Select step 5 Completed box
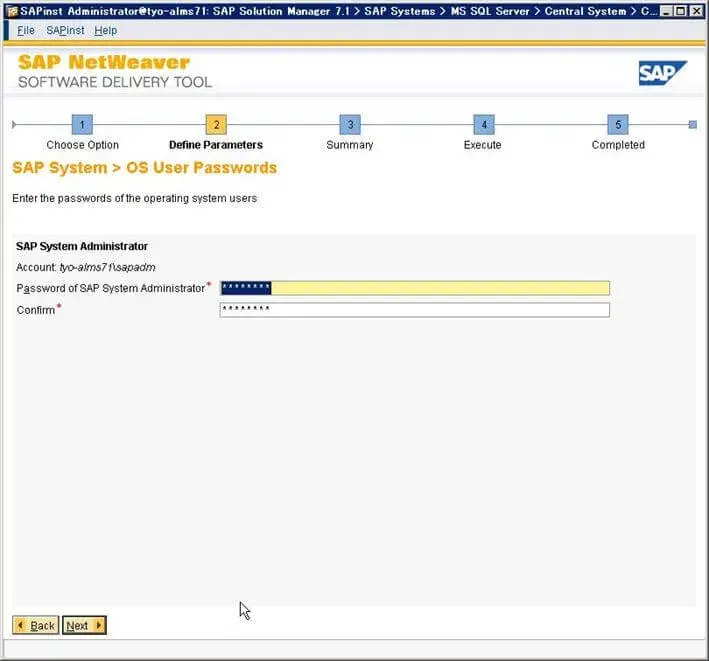The height and width of the screenshot is (661, 709). point(618,124)
